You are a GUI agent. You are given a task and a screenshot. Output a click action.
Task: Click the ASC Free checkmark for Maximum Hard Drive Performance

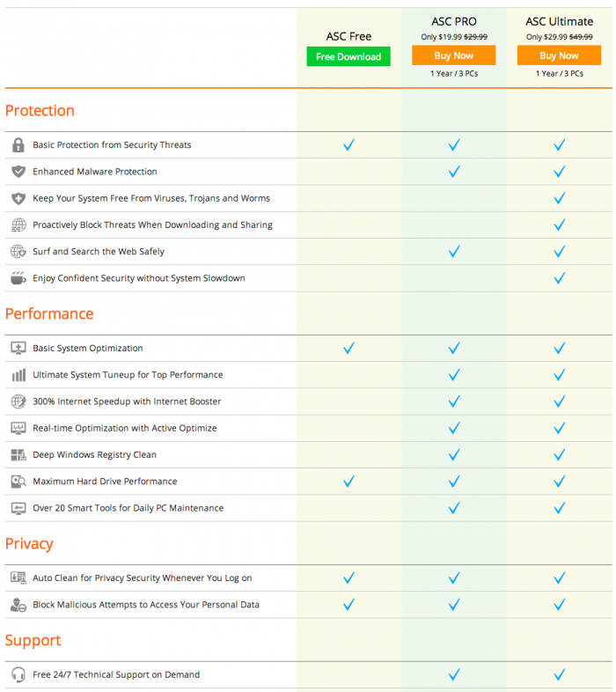(348, 481)
